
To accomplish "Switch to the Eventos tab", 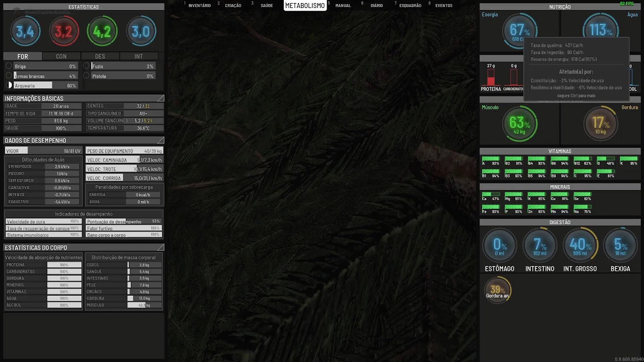I will pos(444,6).
